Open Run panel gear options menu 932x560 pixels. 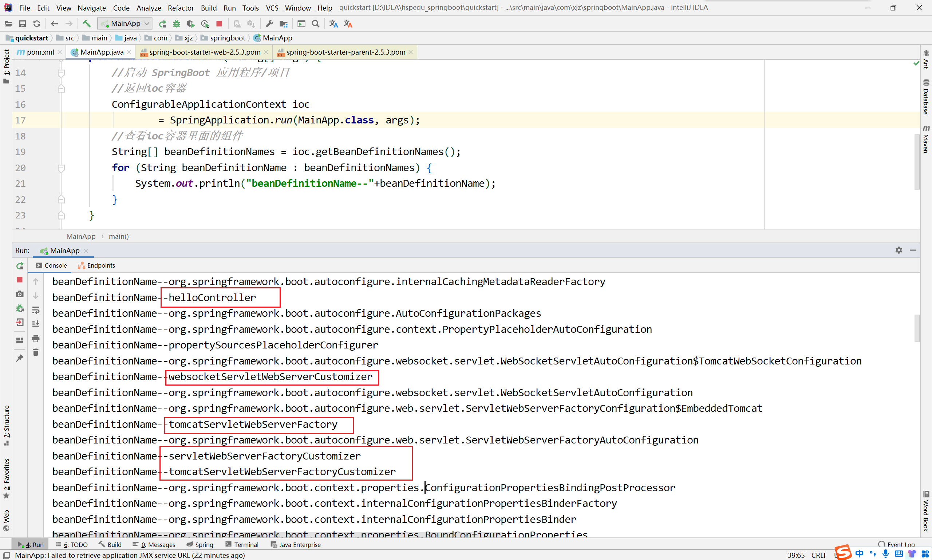coord(899,250)
